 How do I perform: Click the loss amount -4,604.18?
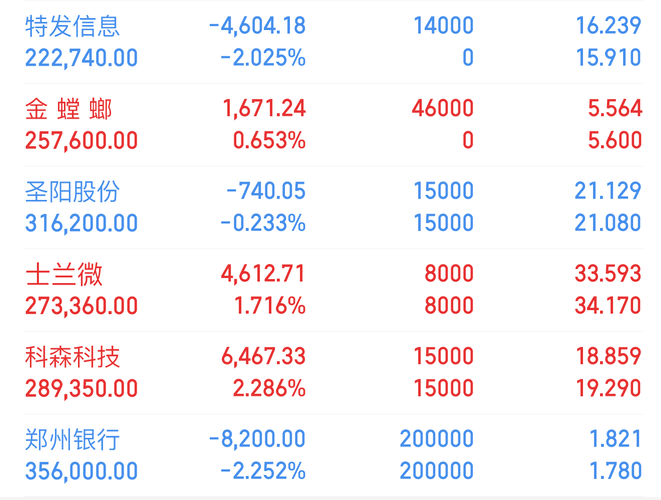[x=257, y=26]
